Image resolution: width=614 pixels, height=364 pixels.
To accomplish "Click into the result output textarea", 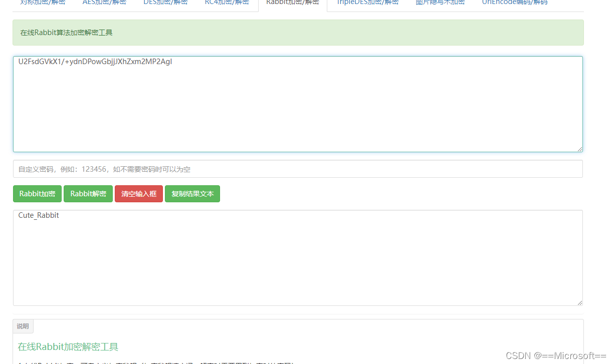I will click(298, 258).
